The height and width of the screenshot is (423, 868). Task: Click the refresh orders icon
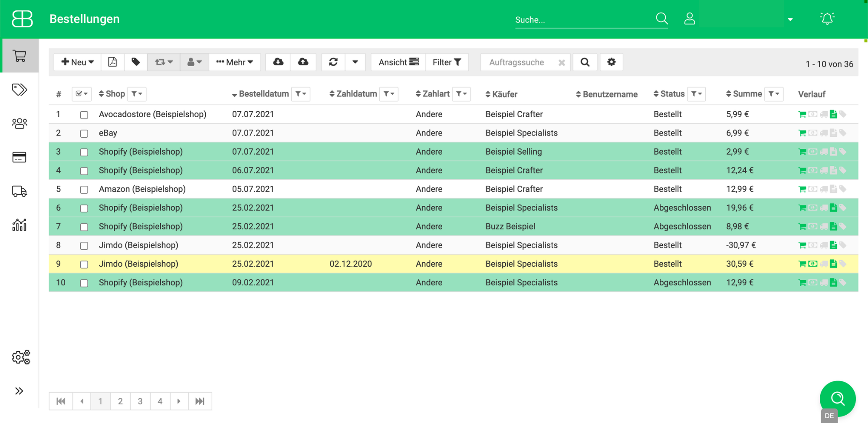pyautogui.click(x=333, y=62)
